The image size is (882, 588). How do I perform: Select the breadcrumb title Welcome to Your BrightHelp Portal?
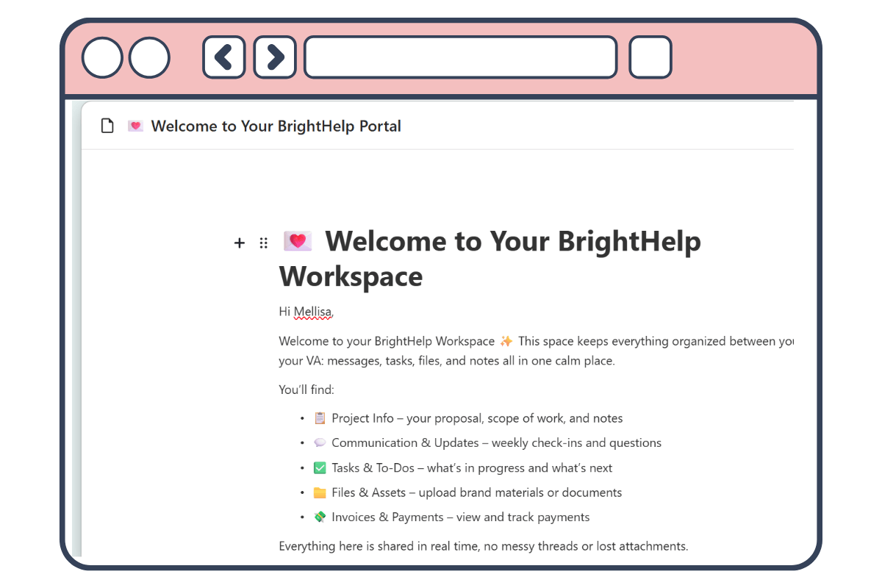tap(276, 126)
